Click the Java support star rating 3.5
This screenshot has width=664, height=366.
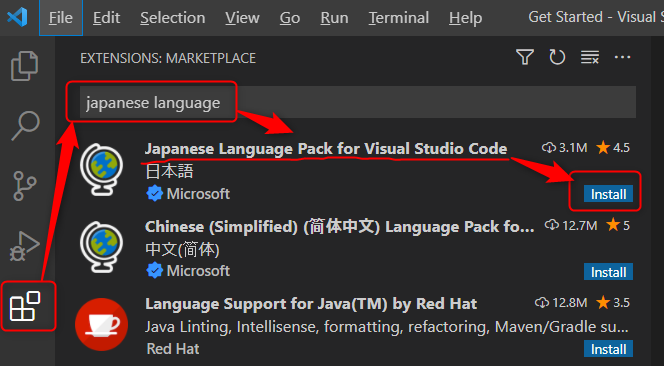pos(613,302)
